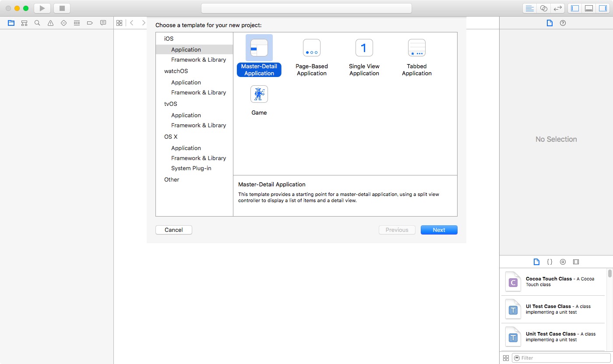Toggle the Navigator pane visibility
The width and height of the screenshot is (613, 364).
coord(575,8)
